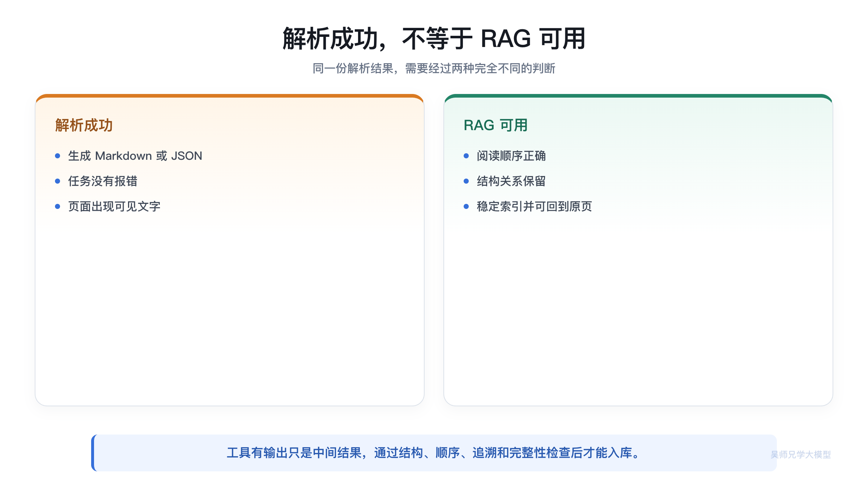Screen dimensions: 868x488
Task: Click bullet text 结构关系保留
Action: (x=511, y=181)
